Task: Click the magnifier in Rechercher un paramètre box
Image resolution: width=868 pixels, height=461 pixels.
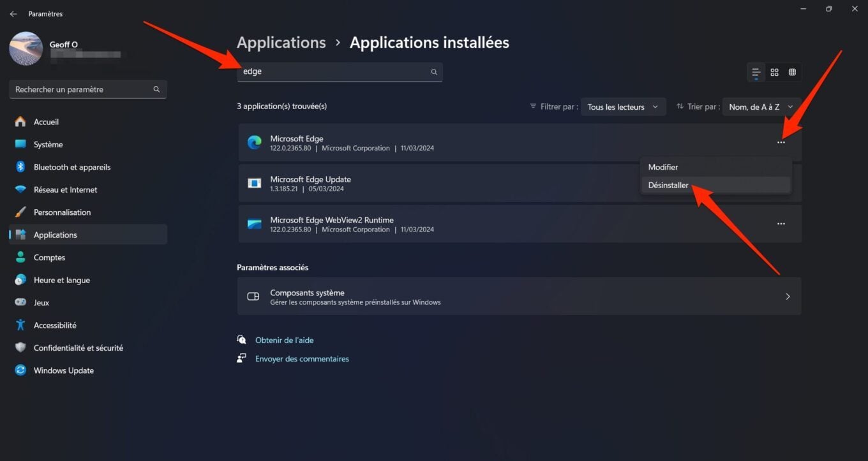Action: click(156, 89)
